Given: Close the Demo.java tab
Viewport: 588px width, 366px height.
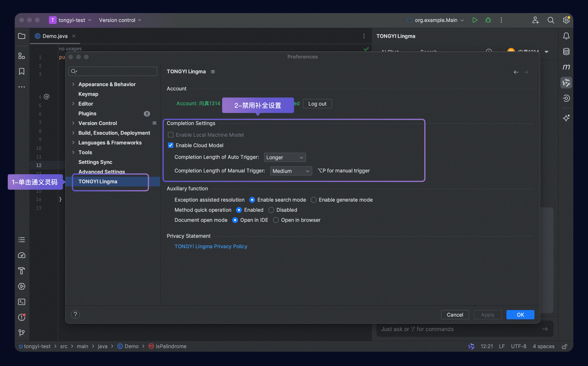Looking at the screenshot, I should (x=74, y=36).
